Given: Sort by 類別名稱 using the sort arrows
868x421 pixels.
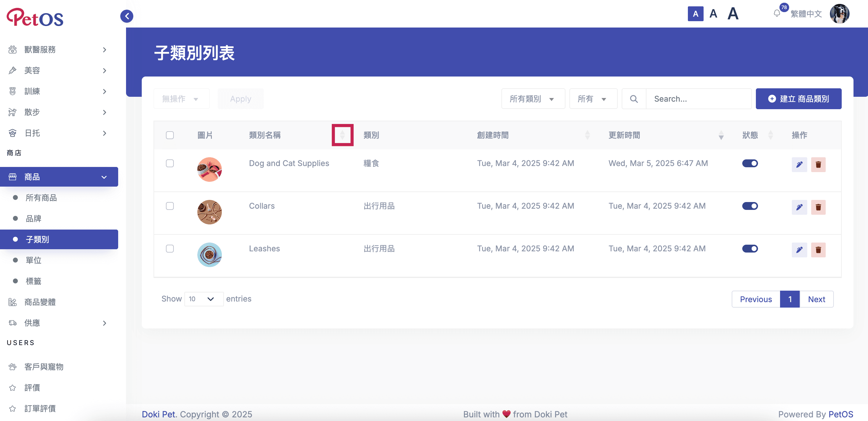Looking at the screenshot, I should click(x=342, y=135).
